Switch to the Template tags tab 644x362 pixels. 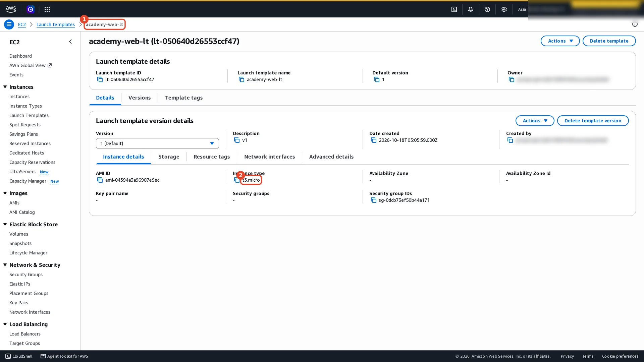(x=184, y=98)
